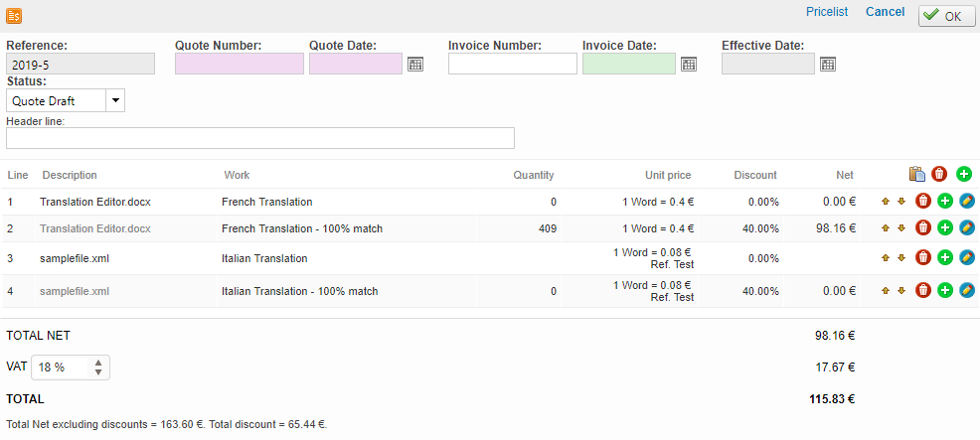This screenshot has width=980, height=440.
Task: Open the Invoice Date calendar picker
Action: pos(689,65)
